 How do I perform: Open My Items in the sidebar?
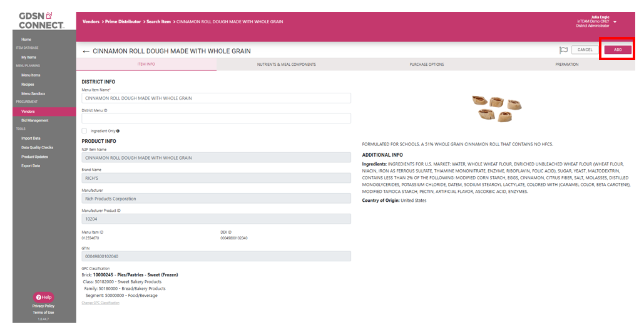[29, 57]
